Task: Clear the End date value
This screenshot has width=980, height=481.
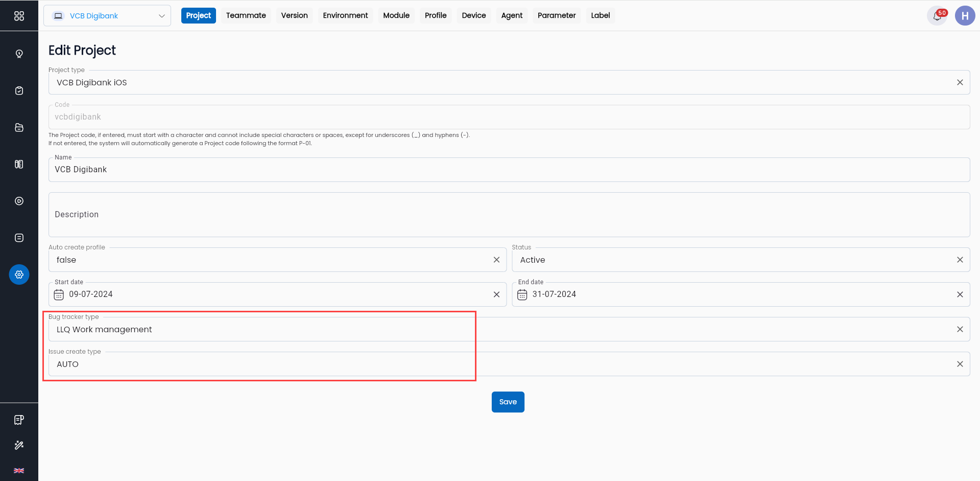Action: (960, 294)
